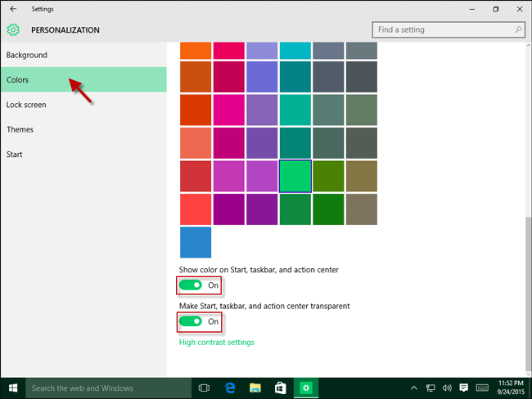
Task: Open the Windows Start button
Action: click(13, 388)
